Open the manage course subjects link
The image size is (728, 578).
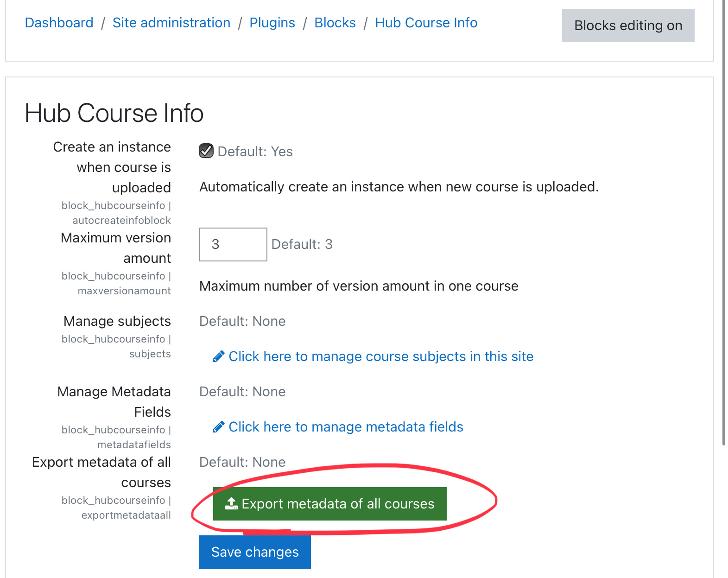click(381, 356)
